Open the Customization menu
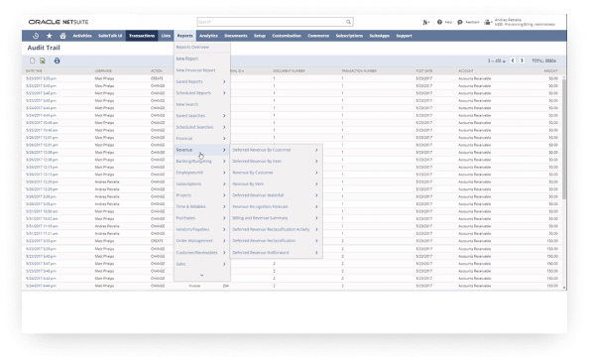Screen dimensions: 589x364 coord(287,36)
